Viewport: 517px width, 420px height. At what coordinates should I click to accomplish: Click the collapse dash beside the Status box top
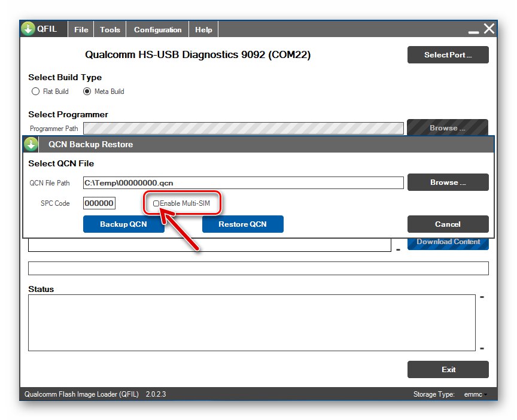click(482, 297)
